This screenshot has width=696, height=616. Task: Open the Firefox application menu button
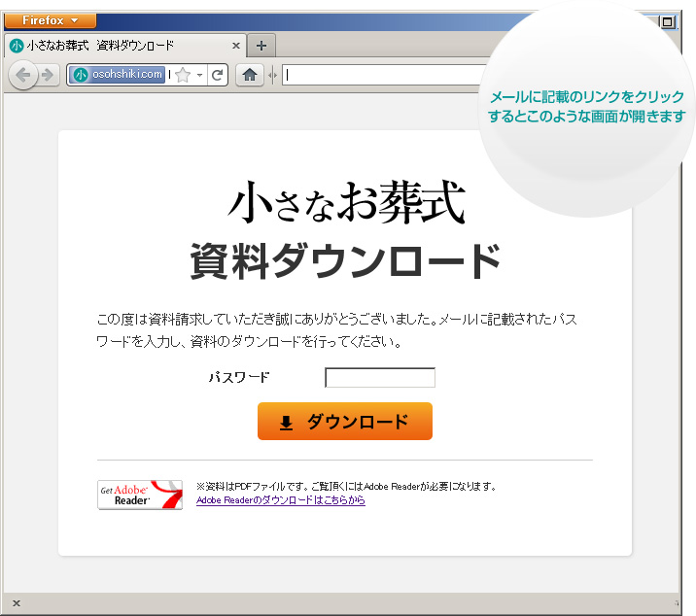[51, 20]
